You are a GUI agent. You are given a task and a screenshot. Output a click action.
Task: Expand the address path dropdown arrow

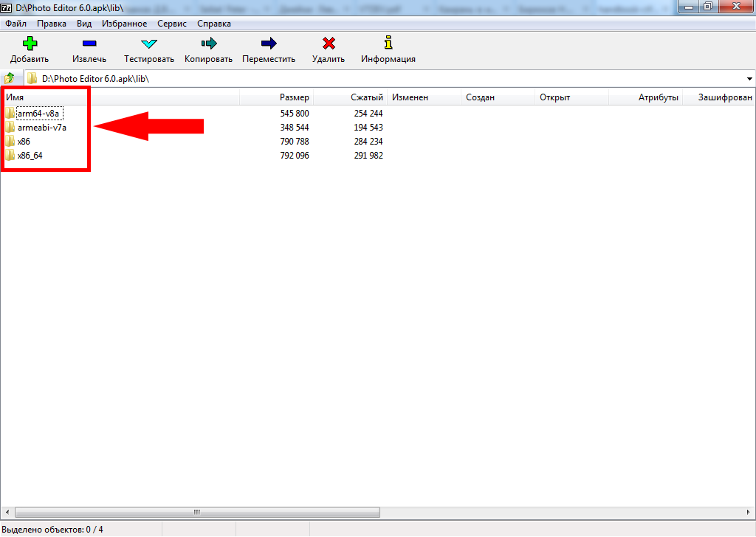(x=749, y=78)
